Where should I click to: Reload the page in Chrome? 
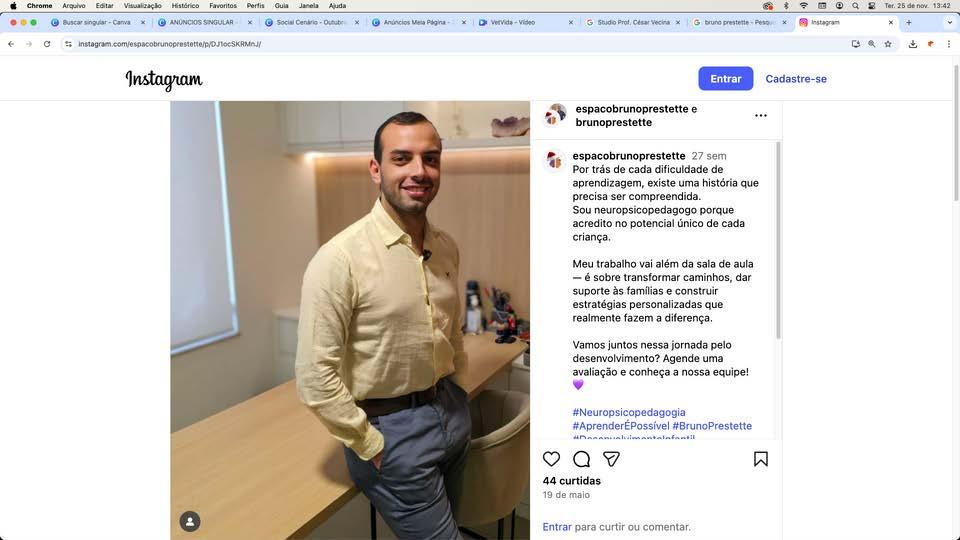[47, 44]
